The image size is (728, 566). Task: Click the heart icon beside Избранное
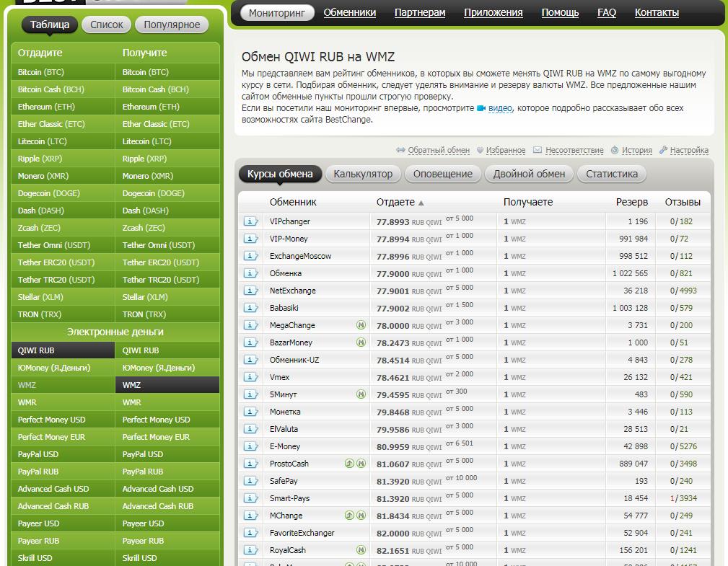pos(480,150)
